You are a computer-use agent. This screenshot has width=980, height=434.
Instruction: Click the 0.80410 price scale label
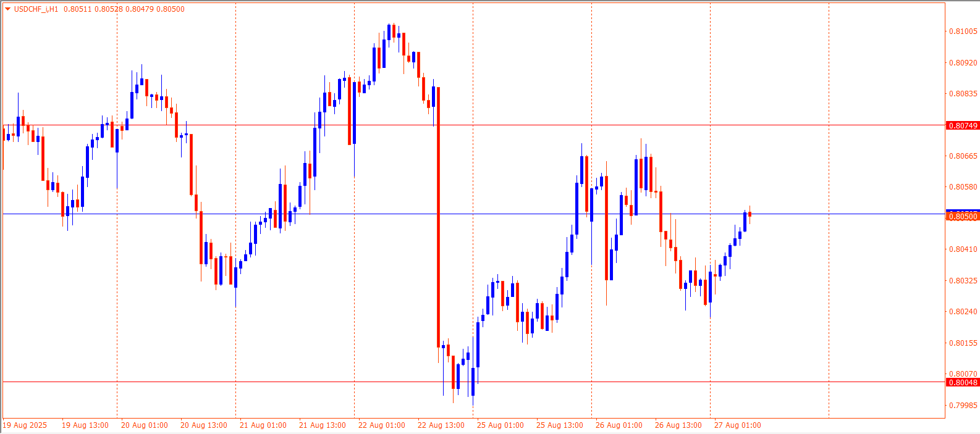[963, 249]
